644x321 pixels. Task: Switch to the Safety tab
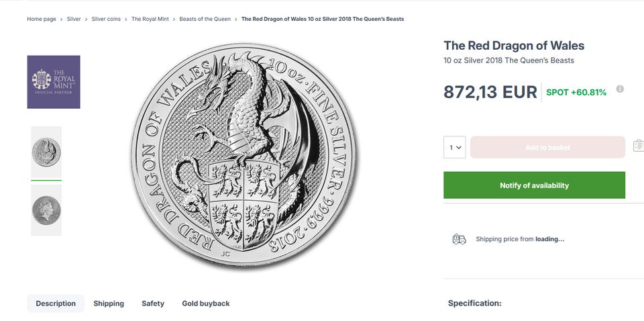click(153, 304)
